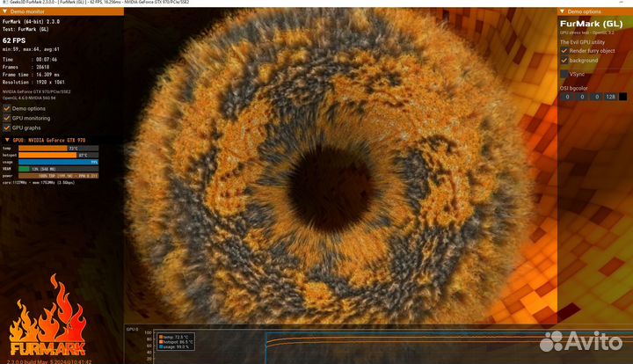Collapse the GPU0 NVIDIA GeForce GTX 970 section
Image resolution: width=633 pixels, height=364 pixels.
[7, 140]
